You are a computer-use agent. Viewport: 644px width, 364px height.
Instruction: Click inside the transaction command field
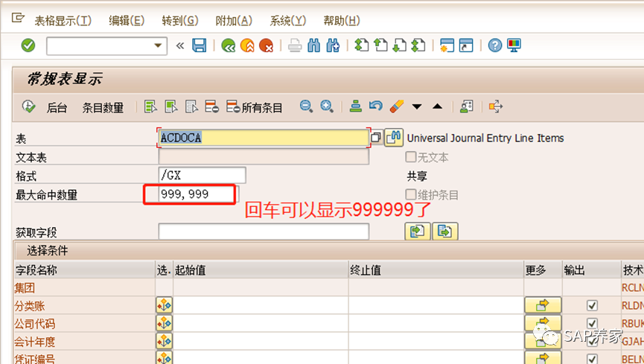101,45
